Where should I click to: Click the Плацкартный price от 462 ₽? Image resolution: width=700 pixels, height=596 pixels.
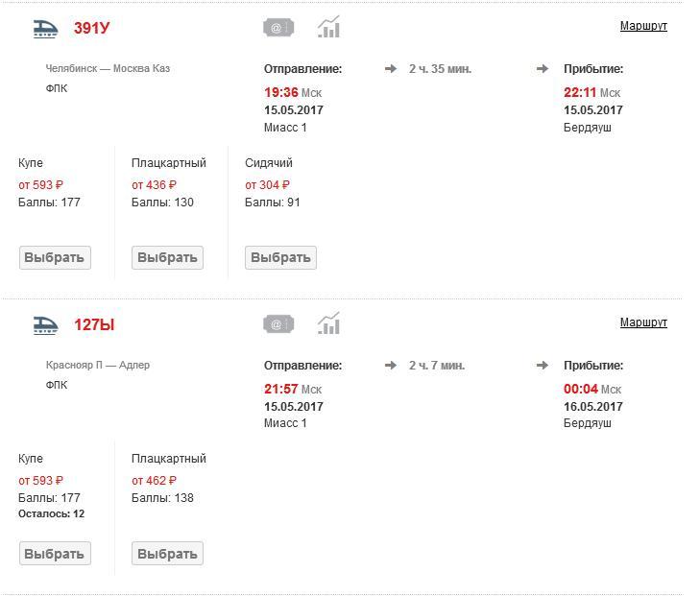pyautogui.click(x=154, y=481)
